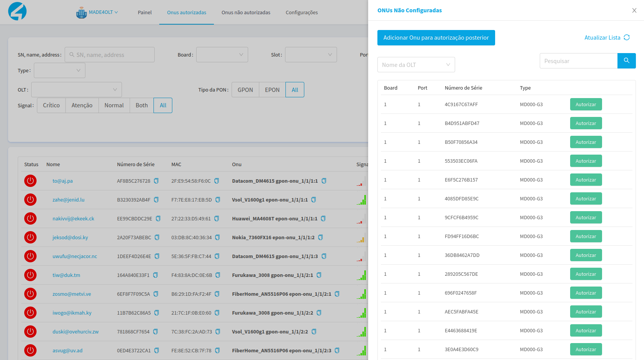Viewport: 644px width, 360px height.
Task: Copy MAC address F7:7E:E8:17:EB:5D
Action: pos(218,200)
